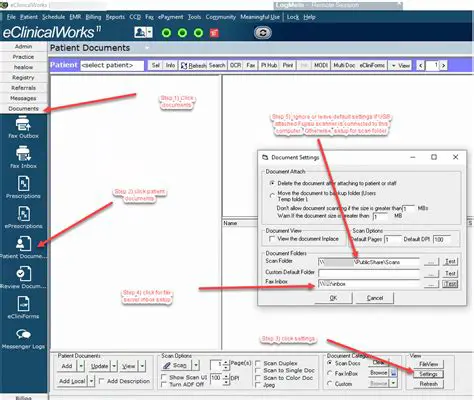Expand the dropdown arrow beside Add
474x400 pixels.
point(81,366)
